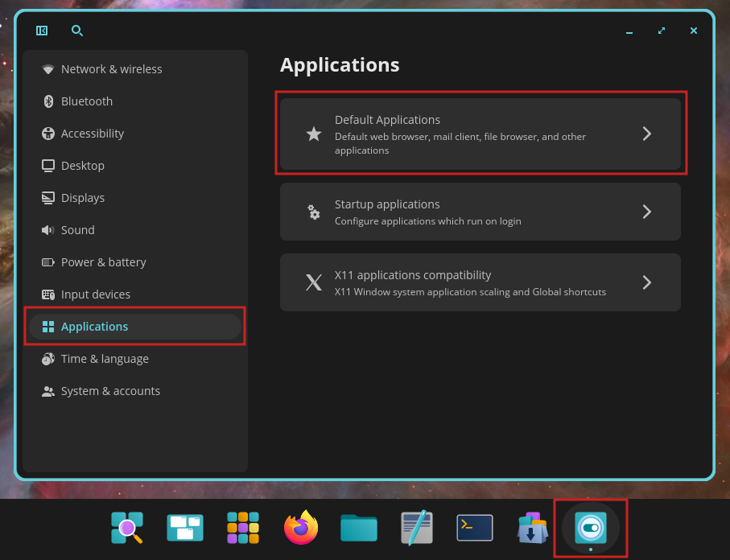Open the text editor from the taskbar
The width and height of the screenshot is (730, 560).
[416, 527]
